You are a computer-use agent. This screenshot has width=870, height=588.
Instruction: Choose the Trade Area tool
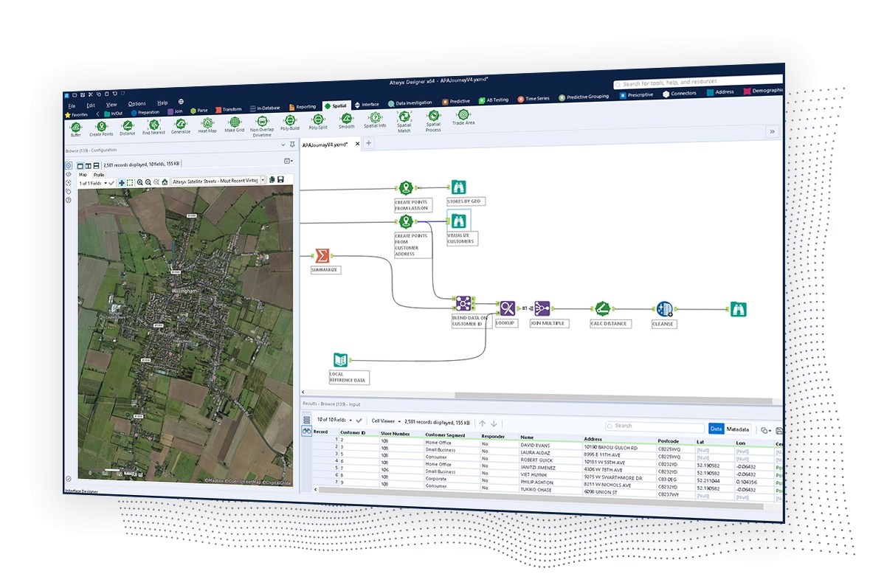(463, 117)
